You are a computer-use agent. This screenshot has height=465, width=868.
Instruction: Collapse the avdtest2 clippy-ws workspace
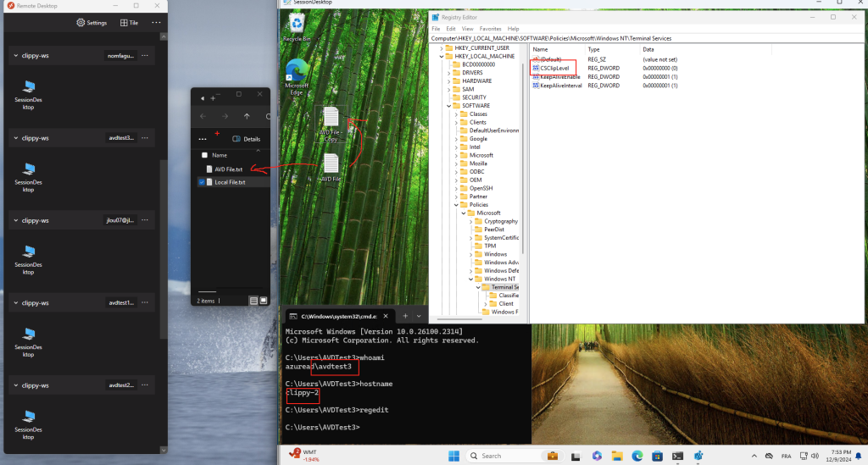(16, 385)
